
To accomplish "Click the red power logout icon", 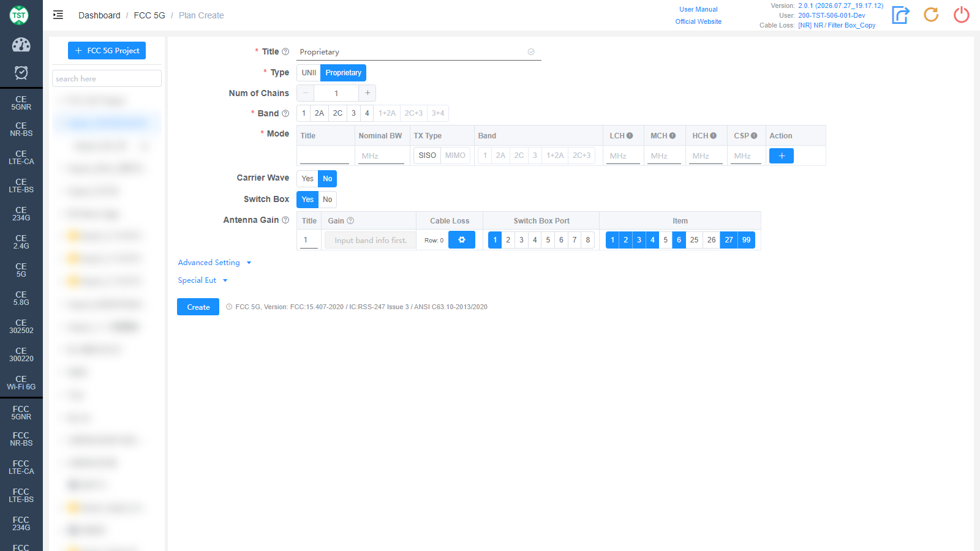I will [x=962, y=15].
